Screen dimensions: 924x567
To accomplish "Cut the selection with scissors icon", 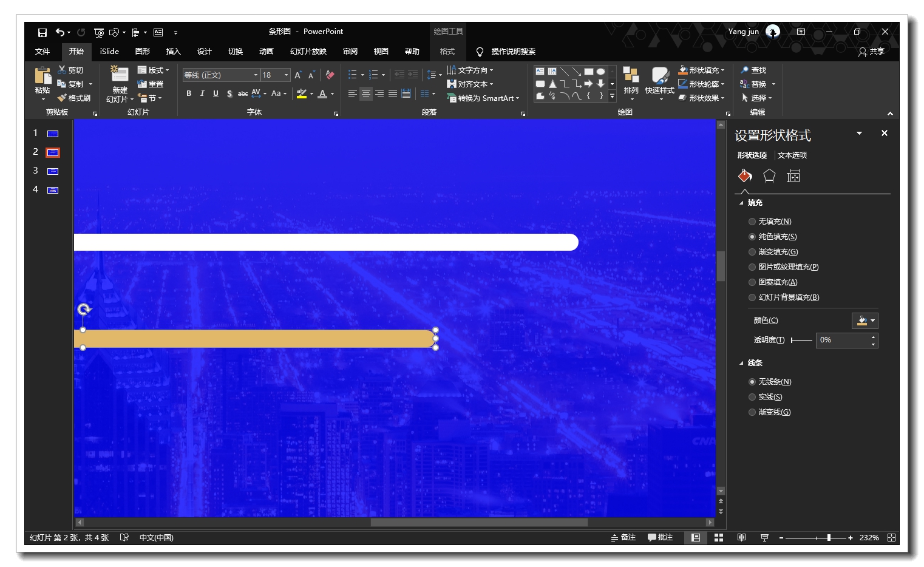I will coord(70,70).
